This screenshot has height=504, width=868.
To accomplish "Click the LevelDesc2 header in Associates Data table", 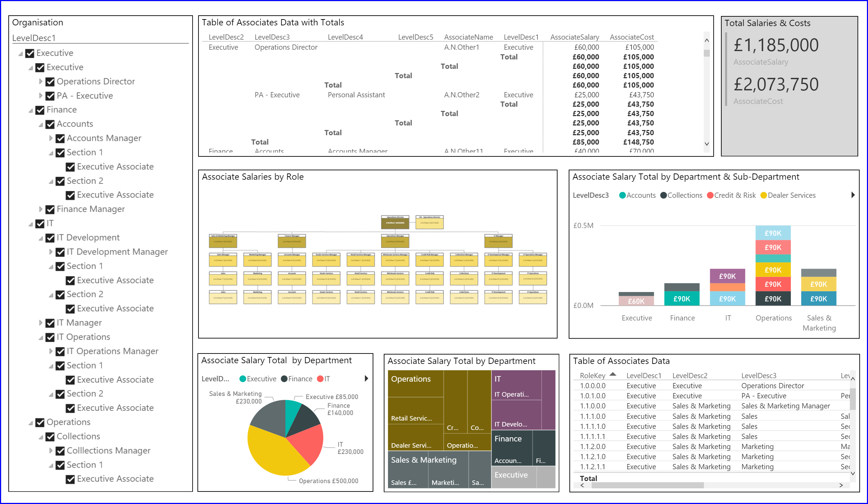I will click(x=690, y=376).
